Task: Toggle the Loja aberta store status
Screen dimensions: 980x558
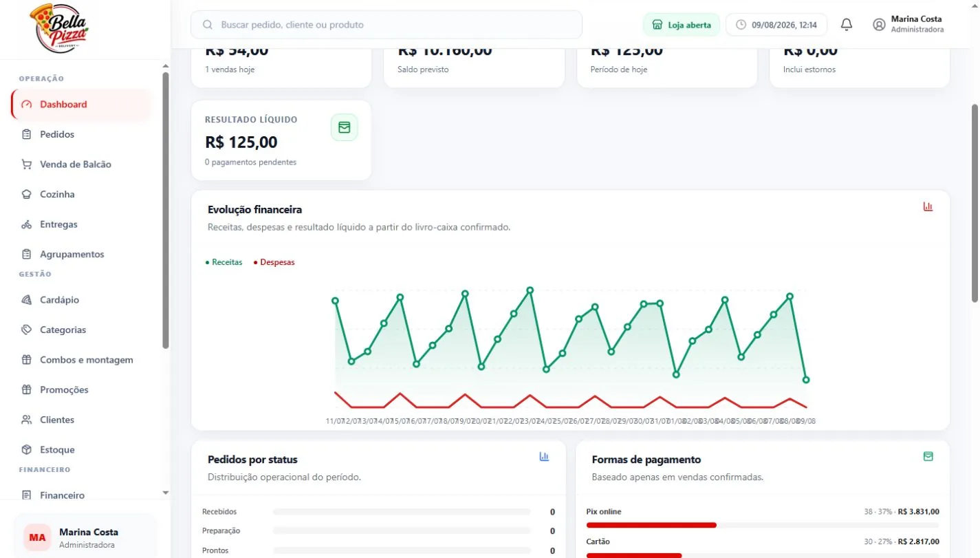Action: pyautogui.click(x=681, y=25)
